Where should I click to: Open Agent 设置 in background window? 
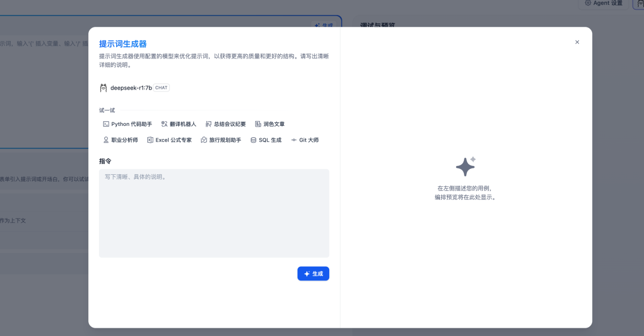click(603, 4)
